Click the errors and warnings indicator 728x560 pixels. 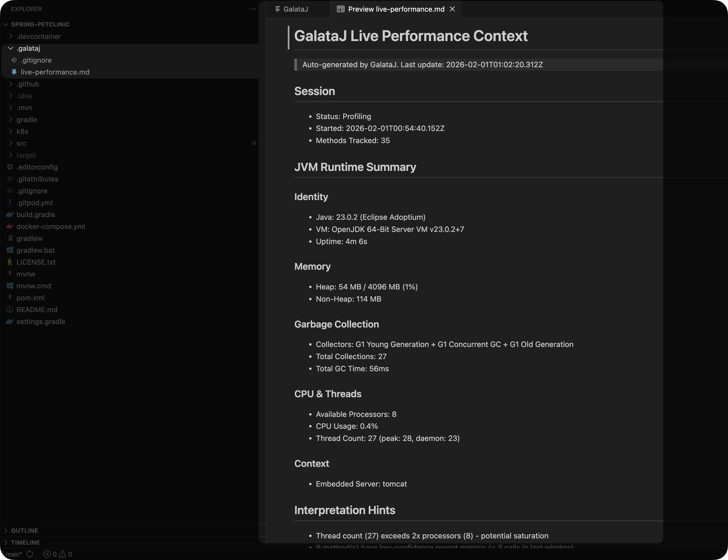pos(57,554)
